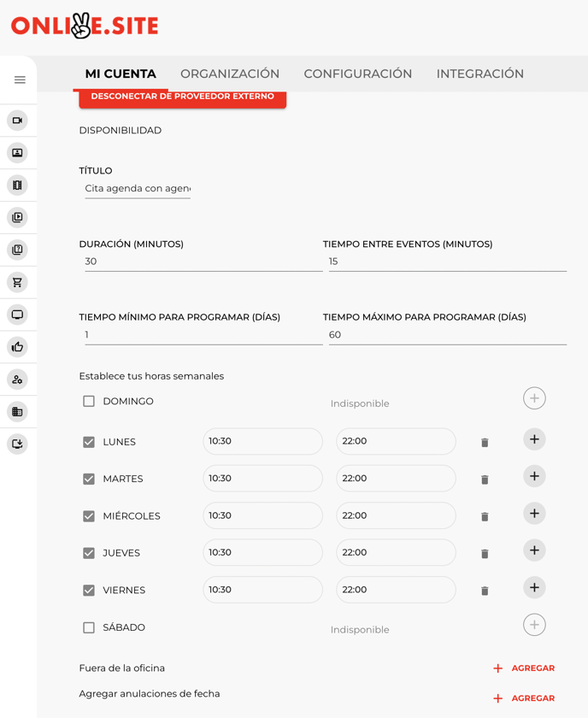Enable the Domingo checkbox

click(x=89, y=401)
